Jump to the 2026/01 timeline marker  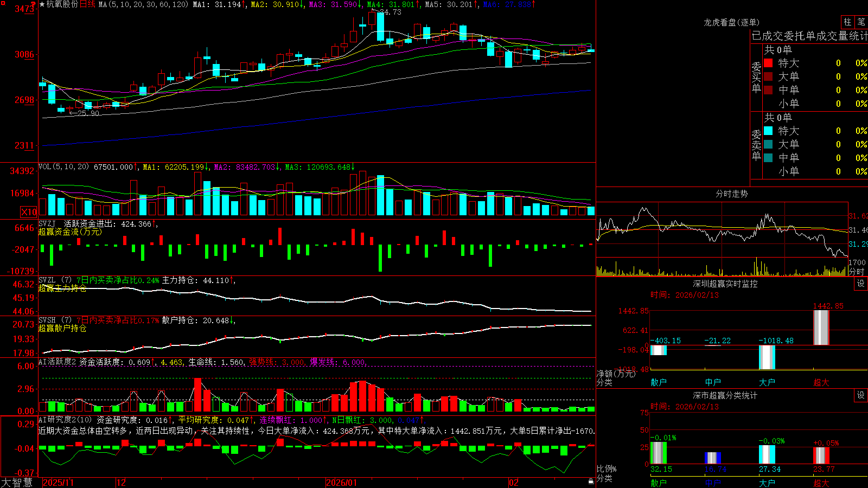point(341,483)
